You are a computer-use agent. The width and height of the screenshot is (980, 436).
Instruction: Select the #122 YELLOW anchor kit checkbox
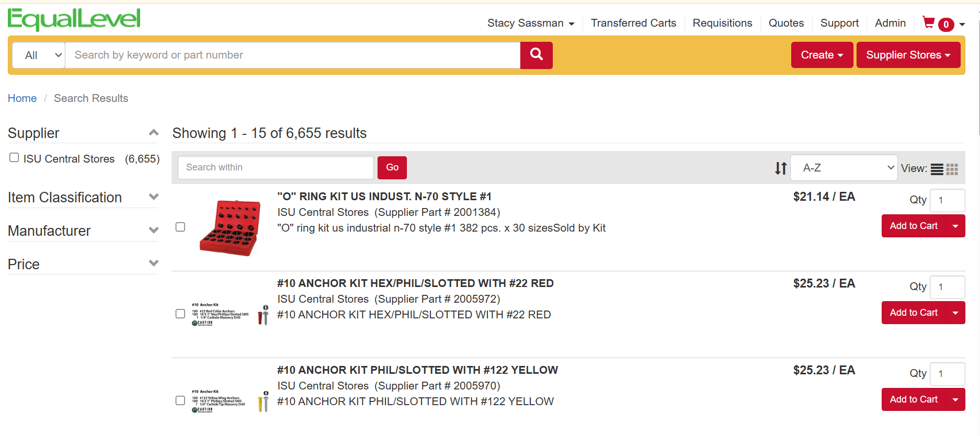coord(180,400)
